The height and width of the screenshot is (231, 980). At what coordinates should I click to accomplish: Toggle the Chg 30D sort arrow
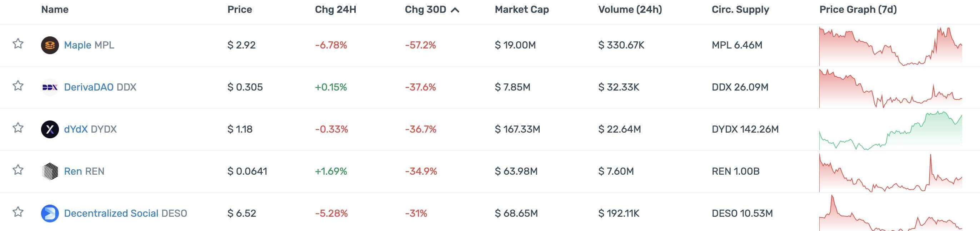point(455,10)
